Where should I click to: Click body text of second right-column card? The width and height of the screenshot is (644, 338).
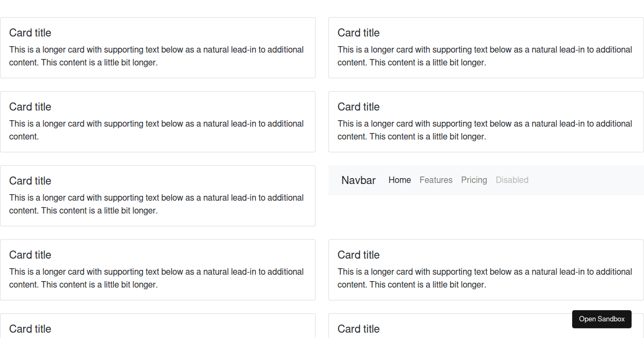point(485,130)
